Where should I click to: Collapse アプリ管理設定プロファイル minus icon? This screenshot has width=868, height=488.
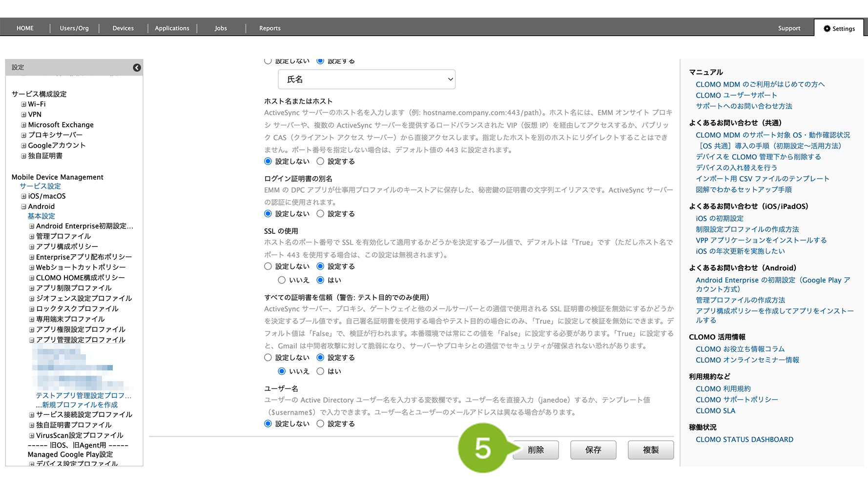[x=32, y=340]
